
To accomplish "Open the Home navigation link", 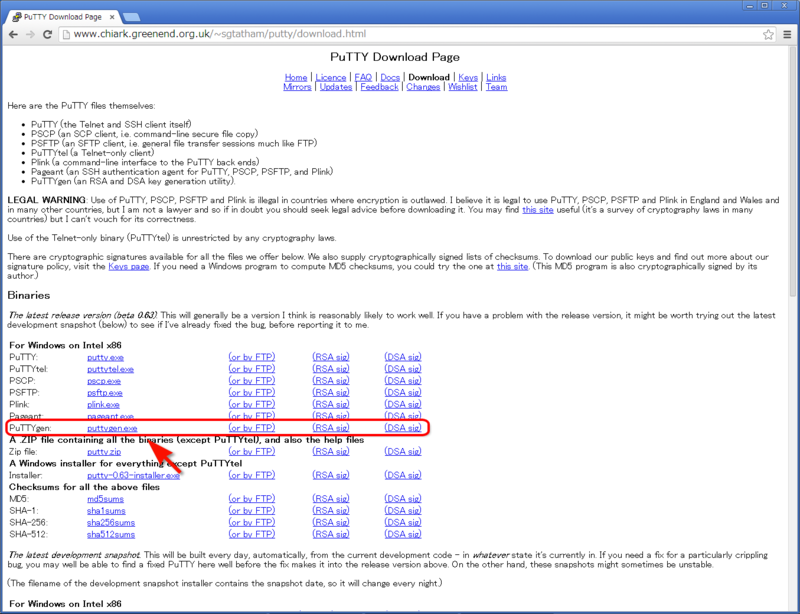I will (x=296, y=77).
